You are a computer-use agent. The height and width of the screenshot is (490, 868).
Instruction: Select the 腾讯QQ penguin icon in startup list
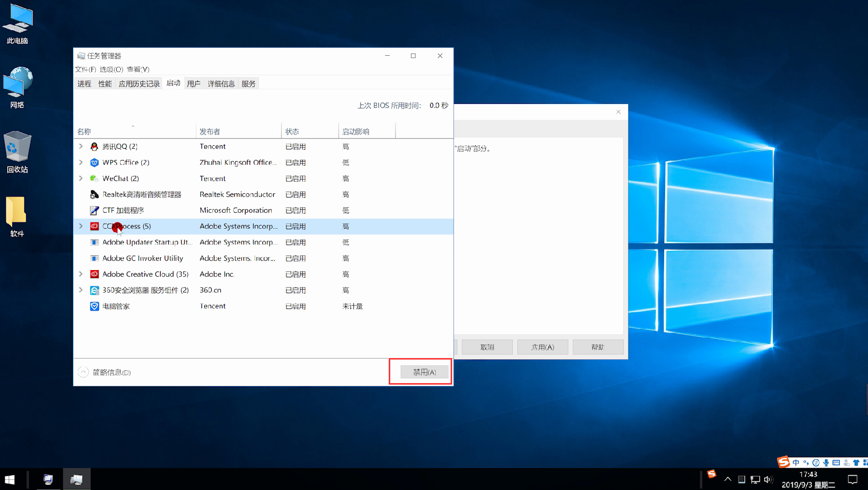[94, 146]
